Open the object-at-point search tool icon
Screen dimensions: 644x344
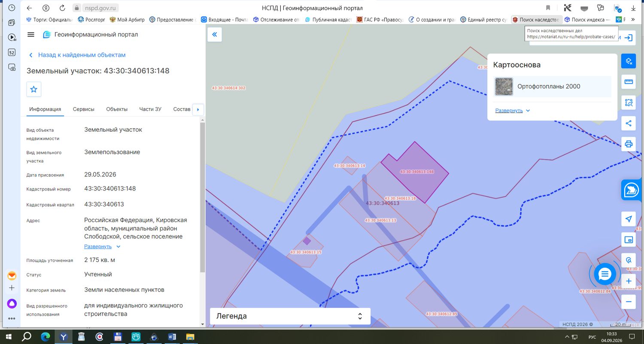coord(629,260)
